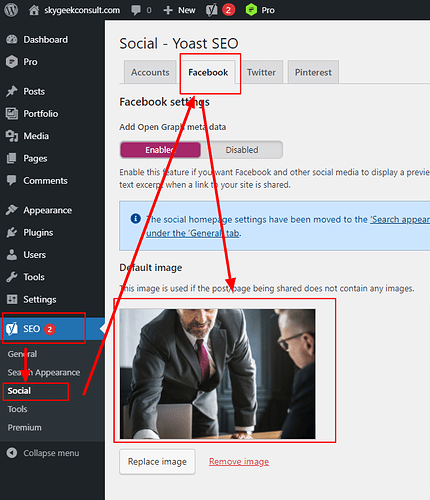Click the Settings sliders icon

[12, 299]
